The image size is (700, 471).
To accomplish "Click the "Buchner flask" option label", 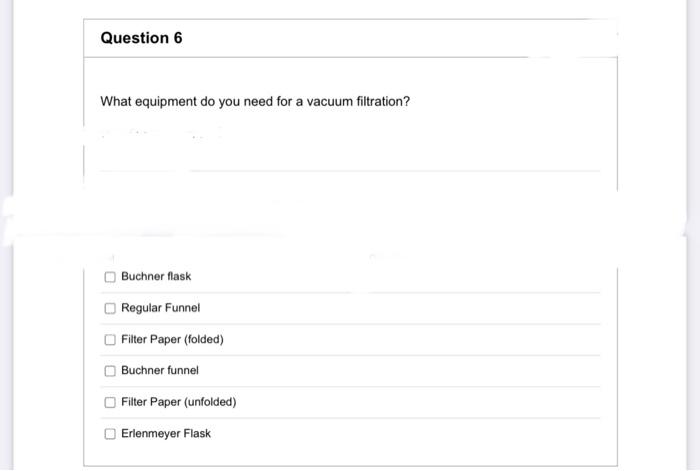I will click(x=156, y=277).
